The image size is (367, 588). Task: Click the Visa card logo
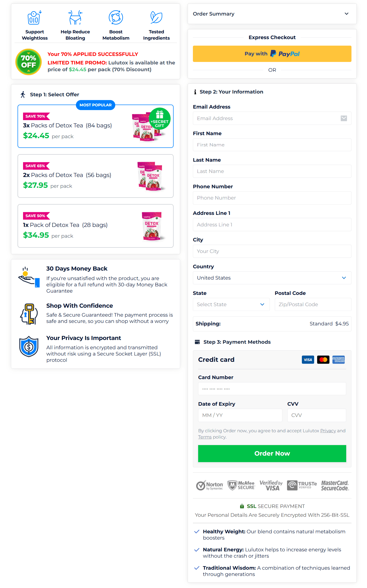click(308, 360)
